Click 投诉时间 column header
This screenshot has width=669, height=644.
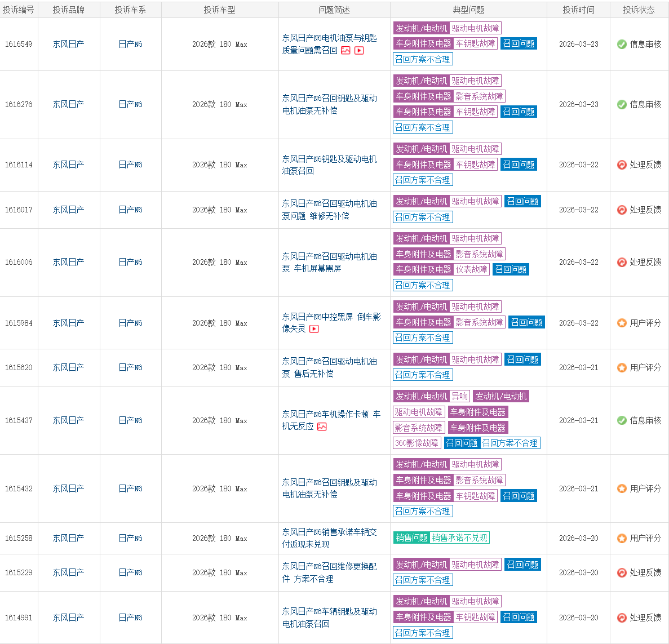578,10
